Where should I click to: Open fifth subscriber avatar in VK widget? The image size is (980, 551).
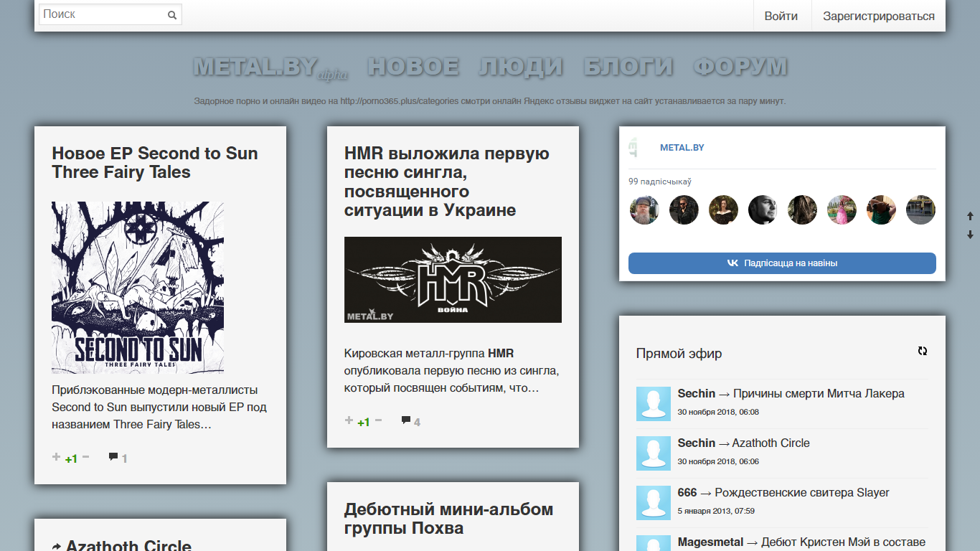click(x=802, y=210)
